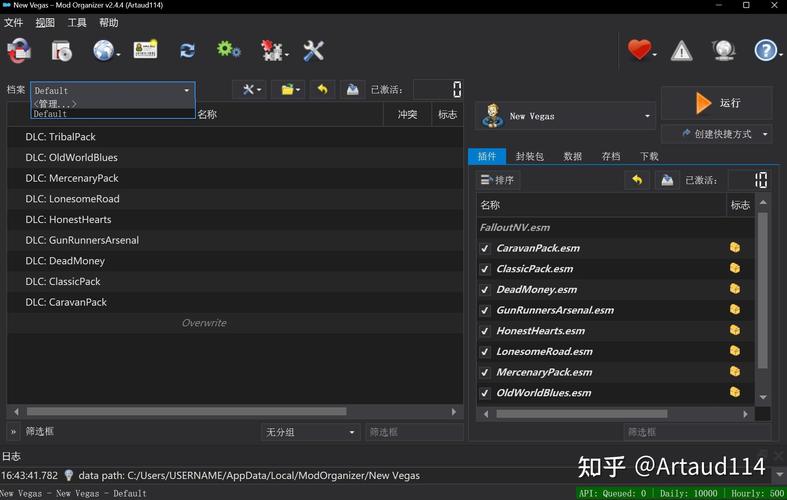787x500 pixels.
Task: Open the 无分组 grouping dropdown
Action: click(310, 432)
